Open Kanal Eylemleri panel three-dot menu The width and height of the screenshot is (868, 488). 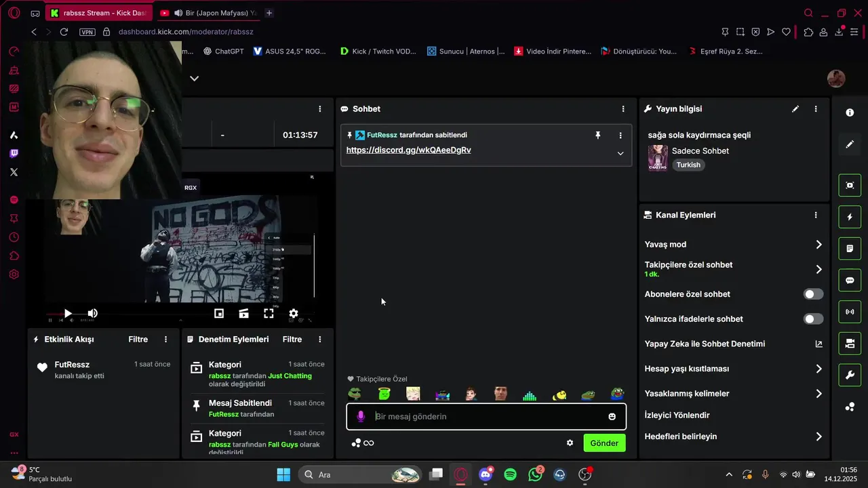[816, 215]
